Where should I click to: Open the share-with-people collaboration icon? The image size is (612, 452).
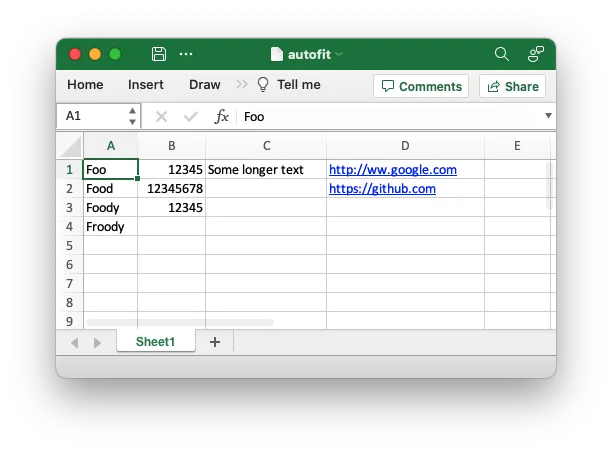pos(536,54)
